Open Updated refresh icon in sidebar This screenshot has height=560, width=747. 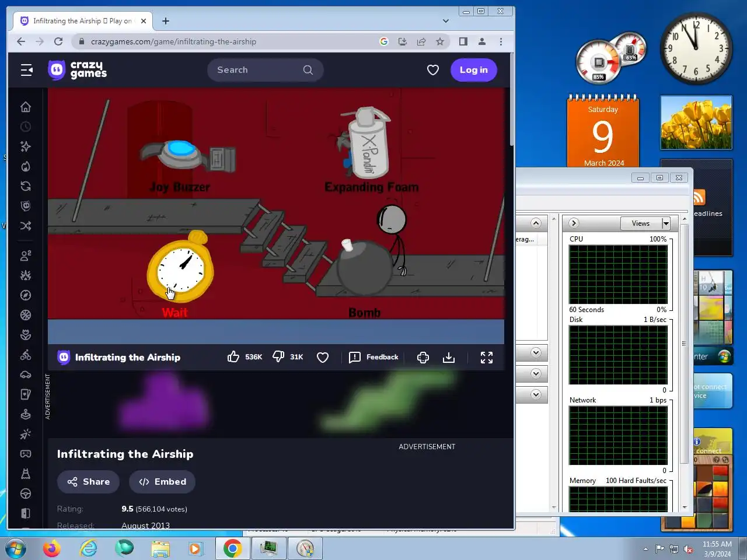(26, 186)
